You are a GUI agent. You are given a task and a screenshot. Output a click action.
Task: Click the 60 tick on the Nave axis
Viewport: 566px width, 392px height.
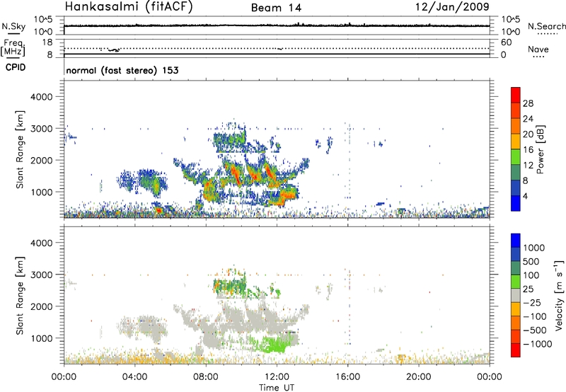coord(506,42)
